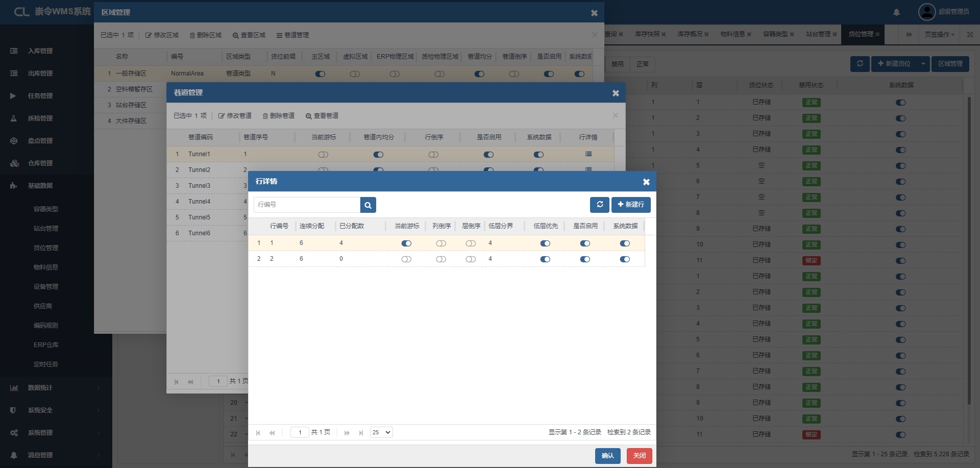Toggle 当前游标 for row 2

[x=406, y=259]
